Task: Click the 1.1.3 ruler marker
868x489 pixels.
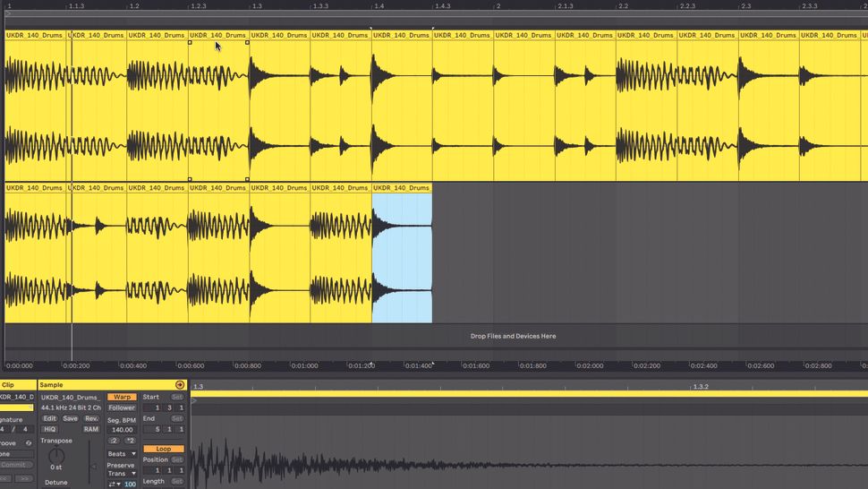Action: click(76, 6)
